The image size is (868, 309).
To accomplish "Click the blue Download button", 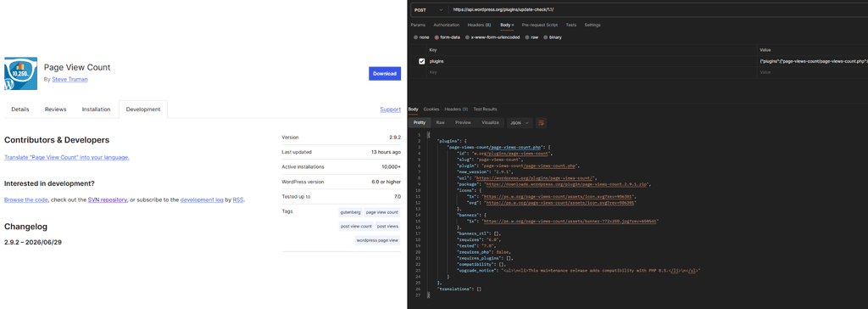I will (385, 74).
